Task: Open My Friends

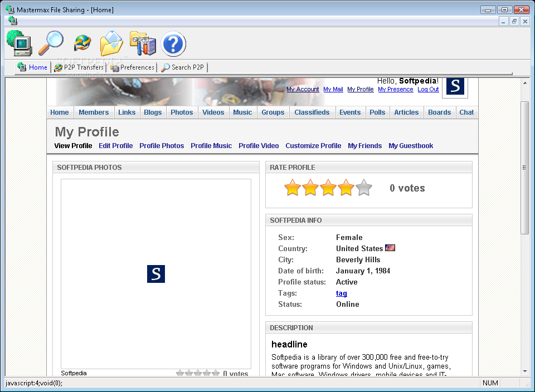Action: click(x=364, y=145)
